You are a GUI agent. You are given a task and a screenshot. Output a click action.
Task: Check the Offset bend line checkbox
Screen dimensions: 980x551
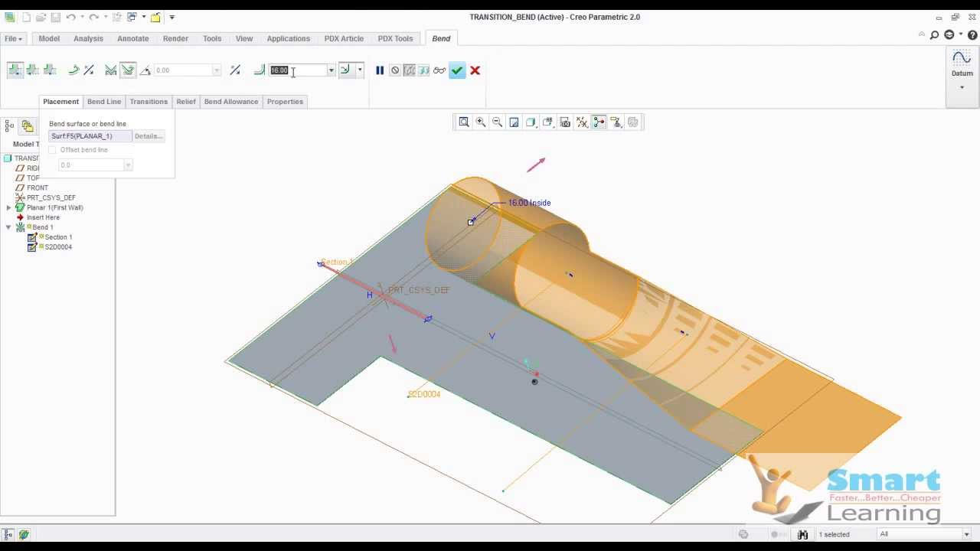[53, 150]
